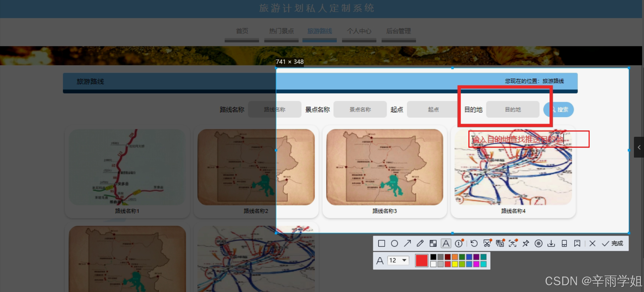The width and height of the screenshot is (644, 292).
Task: Open the 热门景点 navigation tab
Action: point(281,31)
